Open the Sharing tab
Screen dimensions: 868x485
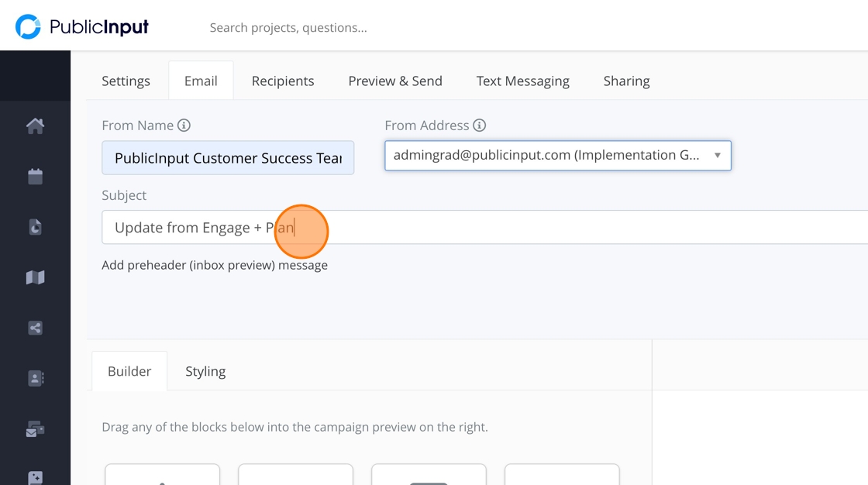coord(626,81)
